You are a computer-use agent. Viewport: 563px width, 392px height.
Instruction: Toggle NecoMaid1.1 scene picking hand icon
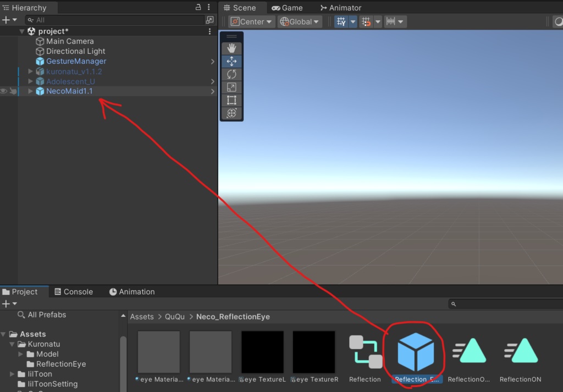(x=13, y=91)
